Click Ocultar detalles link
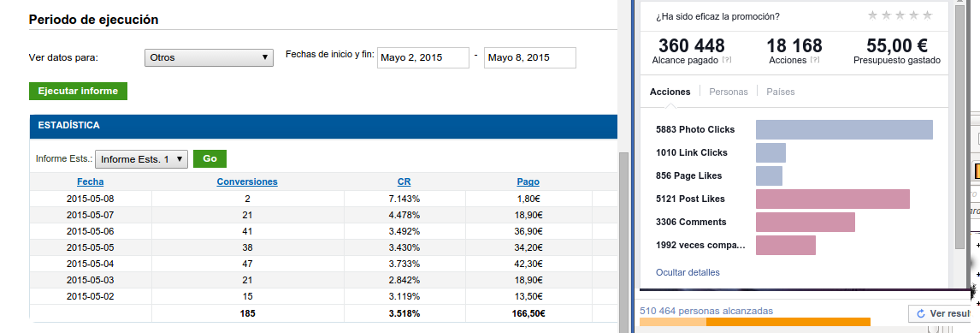Viewport: 980px width, 333px height. 688,272
